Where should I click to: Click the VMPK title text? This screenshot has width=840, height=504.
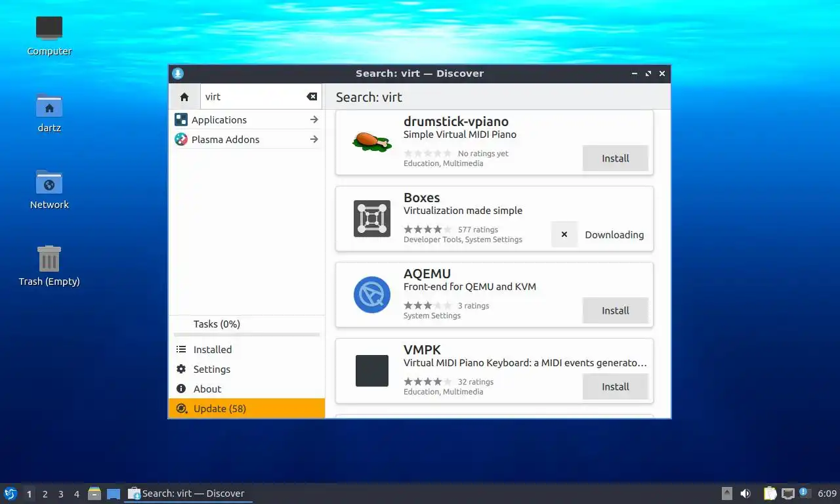[x=422, y=350]
